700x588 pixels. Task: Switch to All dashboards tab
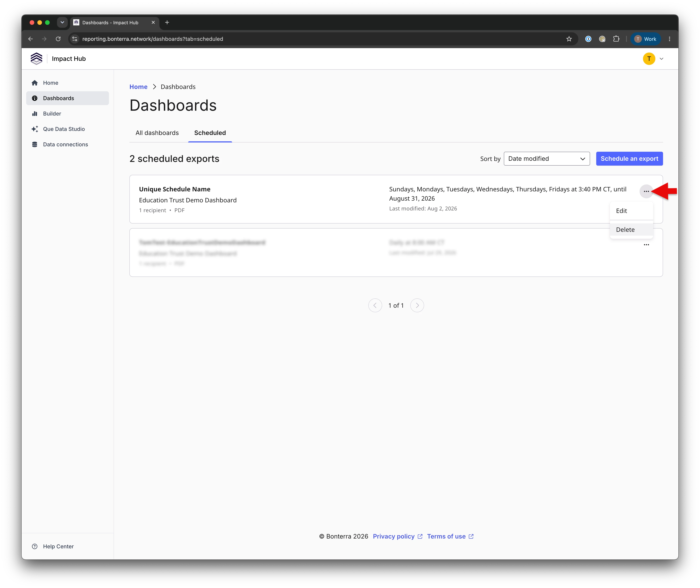(x=157, y=133)
